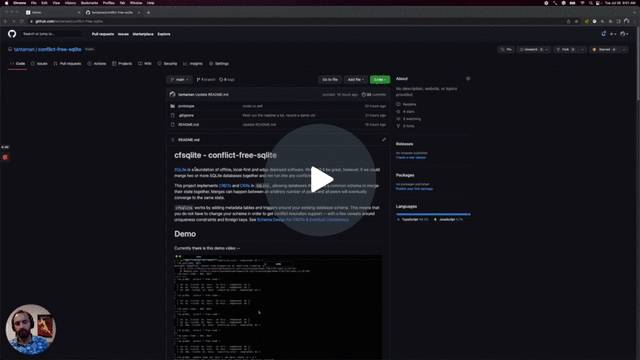View the 4 stars link in About
Image resolution: width=640 pixels, height=360 pixels.
pyautogui.click(x=405, y=111)
